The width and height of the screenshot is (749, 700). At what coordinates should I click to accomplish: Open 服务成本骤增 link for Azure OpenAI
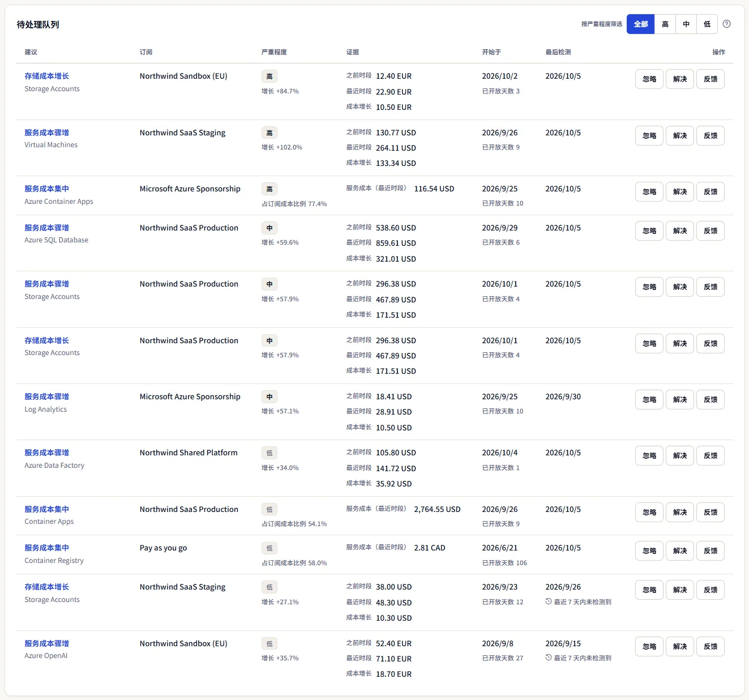click(46, 643)
